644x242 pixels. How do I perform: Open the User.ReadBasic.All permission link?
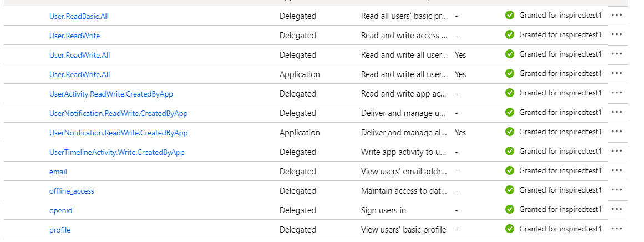coord(79,16)
